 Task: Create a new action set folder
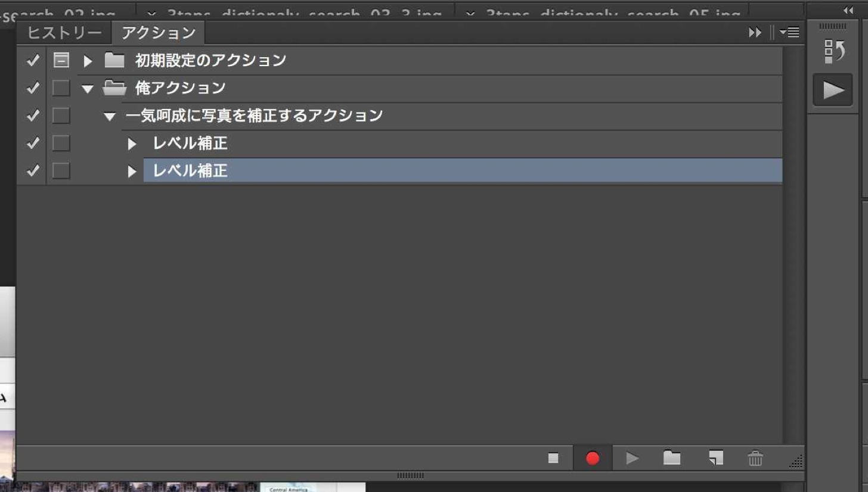(672, 457)
